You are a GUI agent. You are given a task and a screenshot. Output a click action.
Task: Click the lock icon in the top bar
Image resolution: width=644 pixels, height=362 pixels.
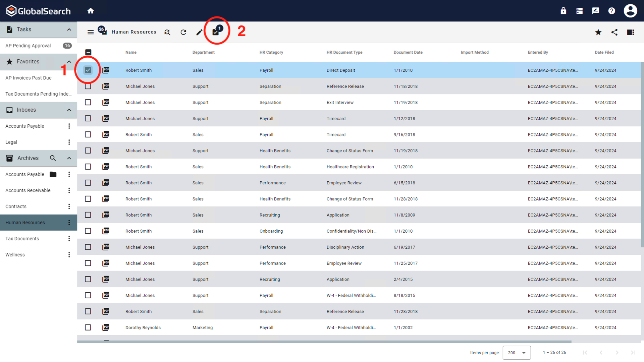563,10
